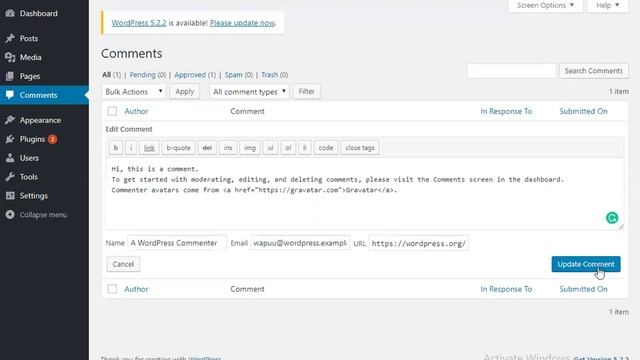Click the Plugins update count badge

[x=52, y=139]
